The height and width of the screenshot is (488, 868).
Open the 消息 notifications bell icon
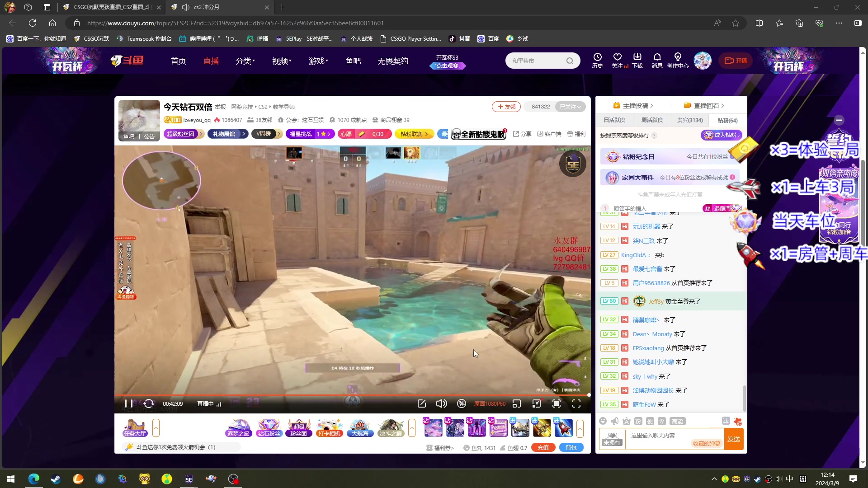(x=657, y=61)
